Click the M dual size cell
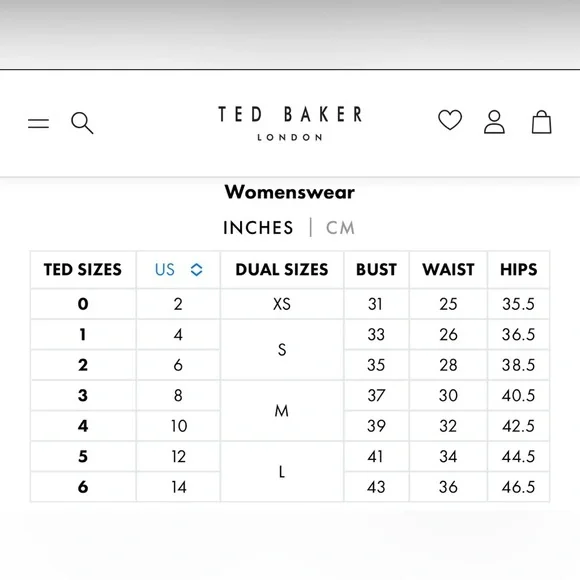The width and height of the screenshot is (580, 580). click(x=282, y=411)
